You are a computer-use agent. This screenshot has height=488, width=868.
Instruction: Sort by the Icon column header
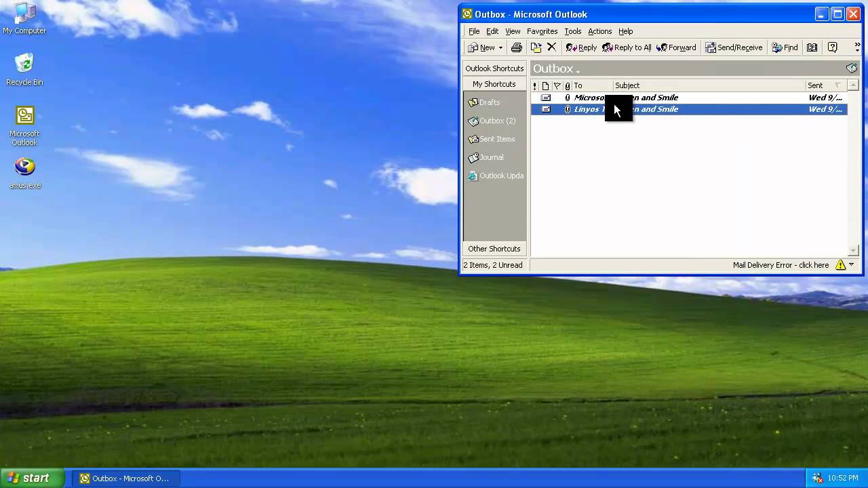click(545, 85)
